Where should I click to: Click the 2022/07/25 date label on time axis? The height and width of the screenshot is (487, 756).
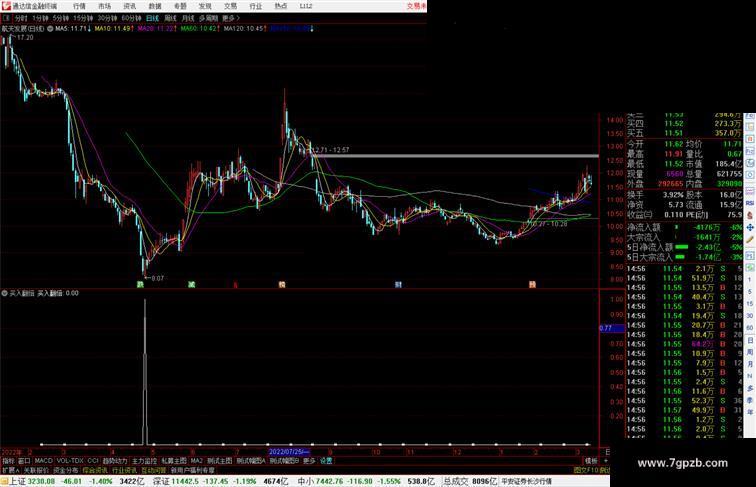tap(289, 452)
